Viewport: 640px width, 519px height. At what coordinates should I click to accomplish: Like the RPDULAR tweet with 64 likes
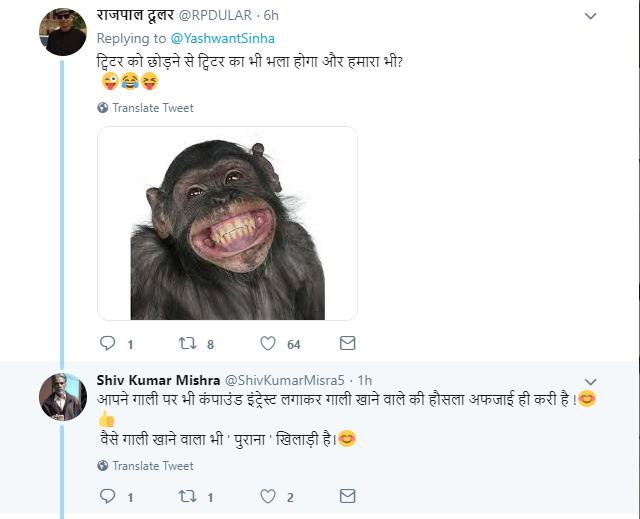[268, 344]
